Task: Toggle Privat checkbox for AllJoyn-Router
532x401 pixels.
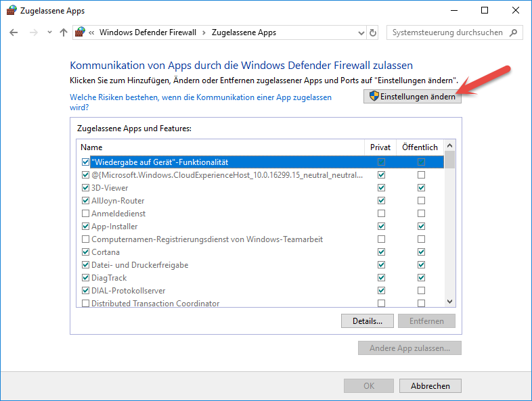Action: point(382,201)
